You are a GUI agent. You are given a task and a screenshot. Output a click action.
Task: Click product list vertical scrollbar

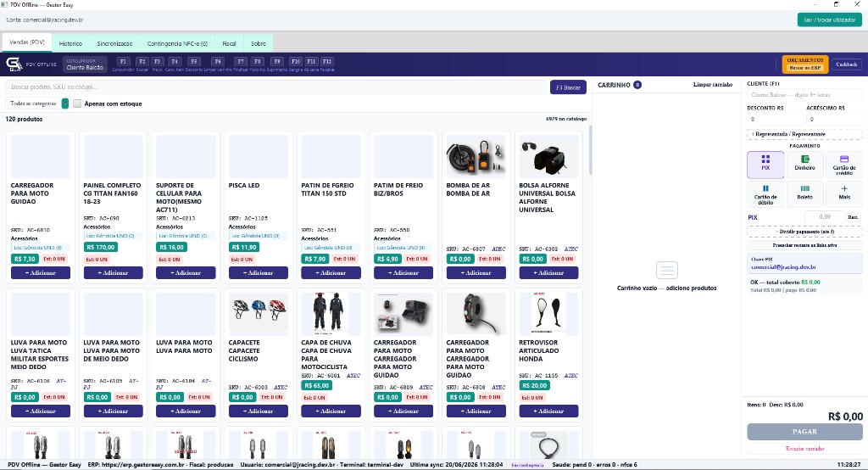point(590,149)
